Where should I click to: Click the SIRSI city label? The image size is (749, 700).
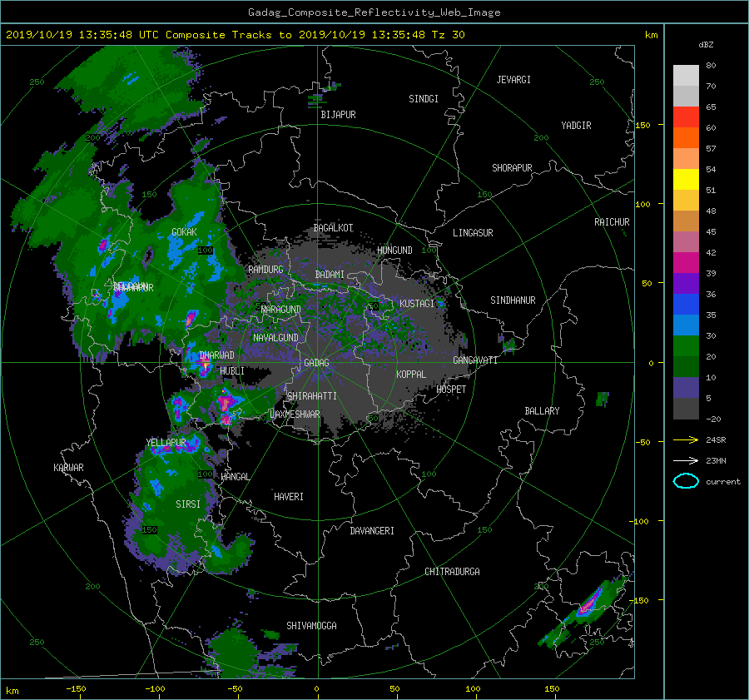click(x=188, y=504)
